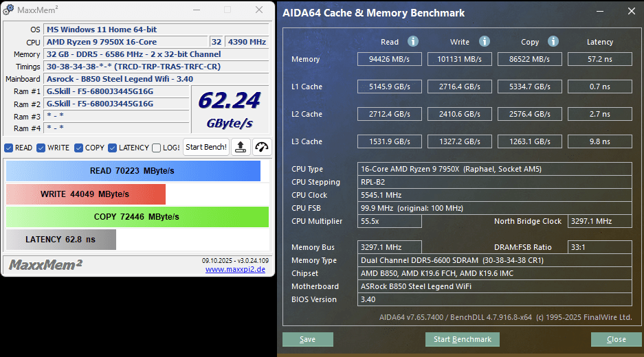This screenshot has height=357, width=644.
Task: Click the upload results icon in MaxxMem
Action: (x=241, y=148)
